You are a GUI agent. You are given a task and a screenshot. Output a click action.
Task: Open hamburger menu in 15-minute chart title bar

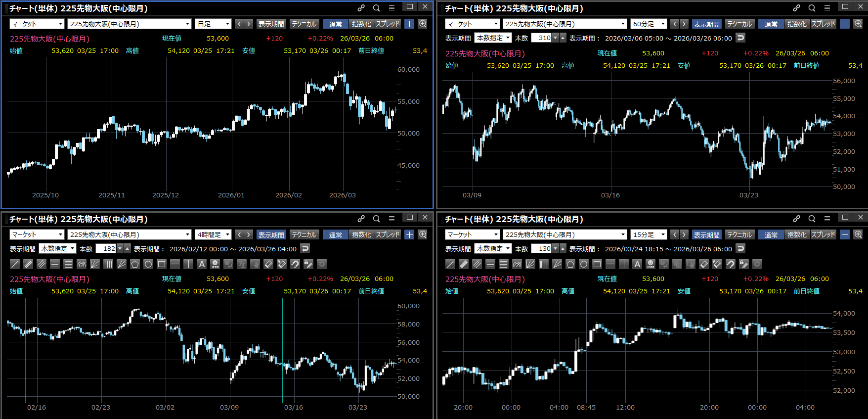827,219
